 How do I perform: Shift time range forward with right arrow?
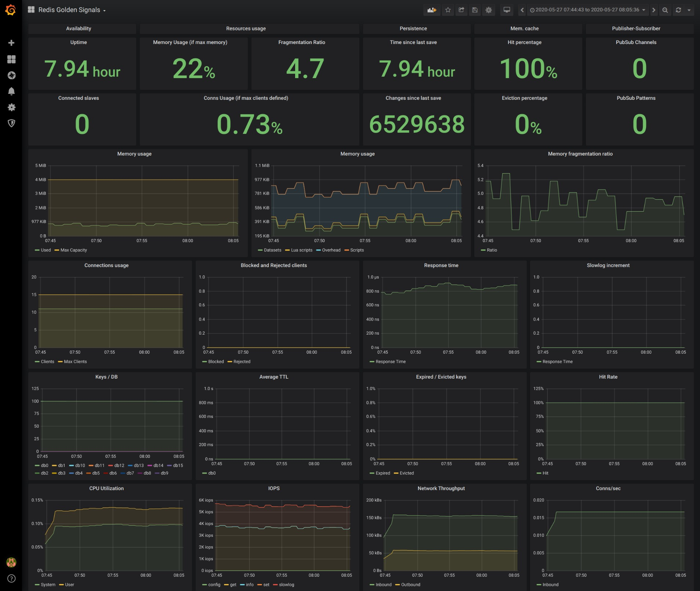pos(654,10)
